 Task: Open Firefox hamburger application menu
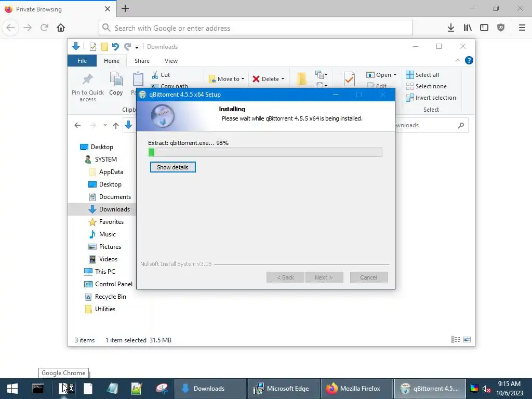(x=522, y=28)
